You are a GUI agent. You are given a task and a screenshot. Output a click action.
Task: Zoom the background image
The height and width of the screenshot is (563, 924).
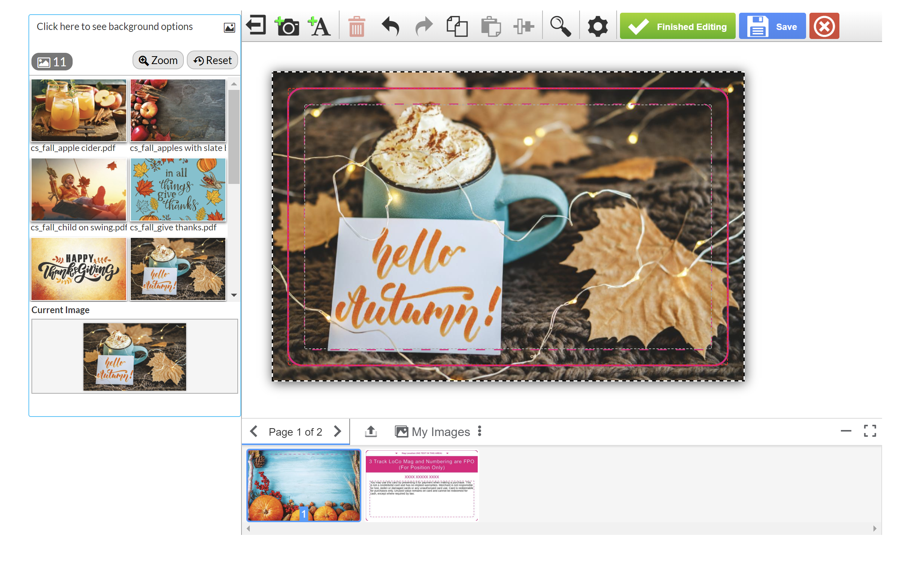point(158,60)
